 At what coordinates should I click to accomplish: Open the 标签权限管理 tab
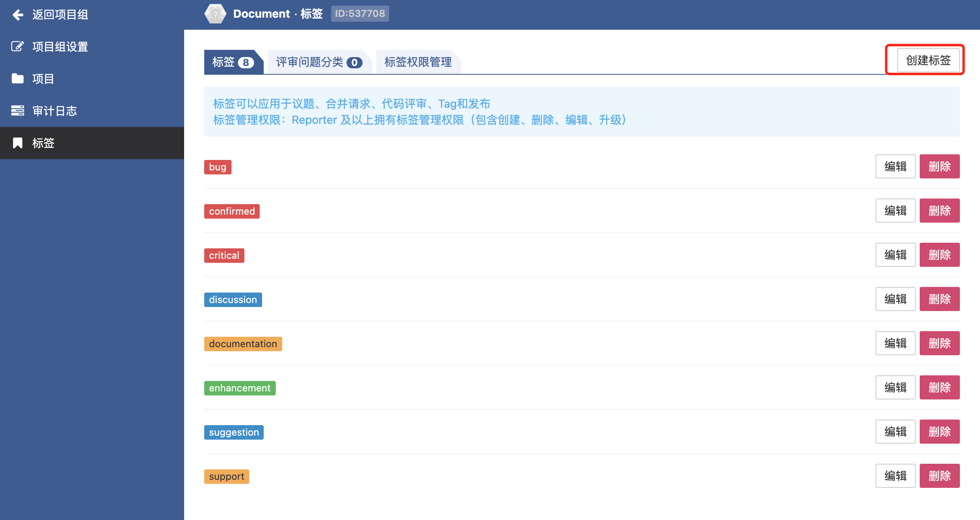(x=418, y=62)
